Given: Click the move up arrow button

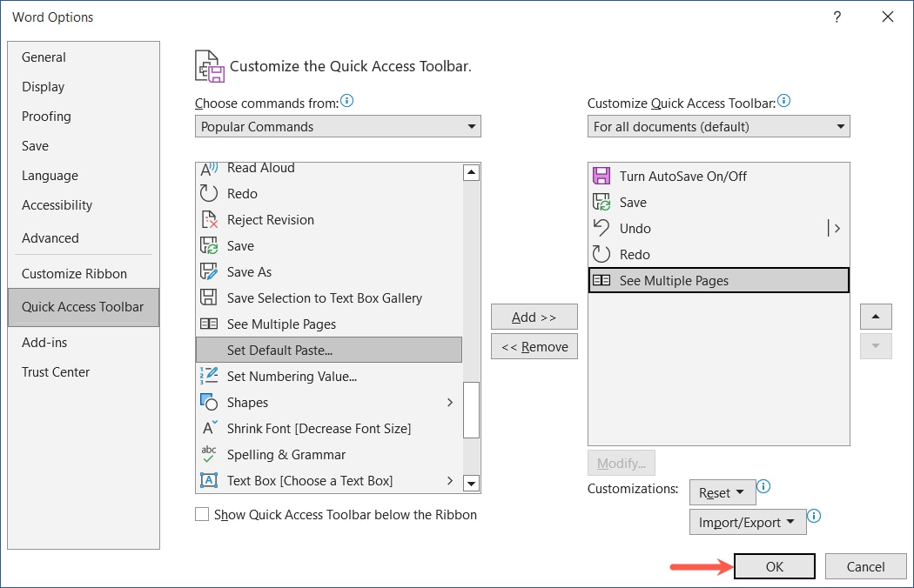Looking at the screenshot, I should [x=875, y=316].
